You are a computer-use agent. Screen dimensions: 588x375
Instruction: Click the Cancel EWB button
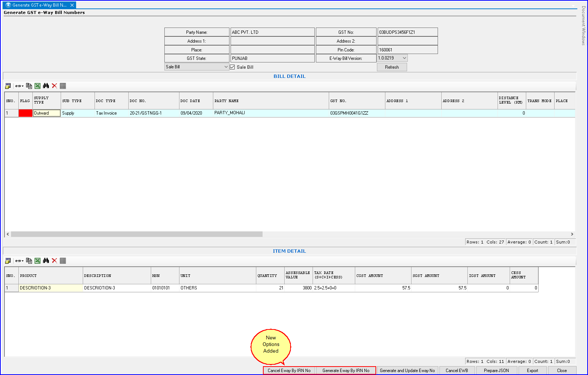click(x=457, y=371)
